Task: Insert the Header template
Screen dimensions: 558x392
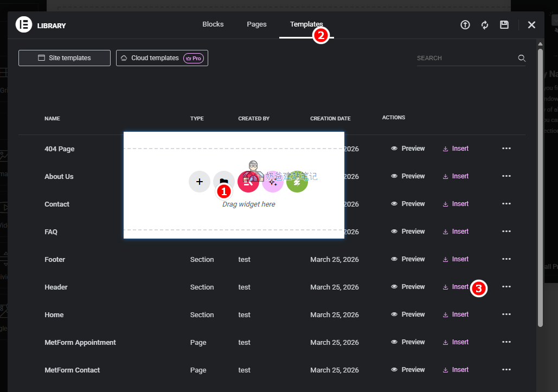Action: point(456,287)
